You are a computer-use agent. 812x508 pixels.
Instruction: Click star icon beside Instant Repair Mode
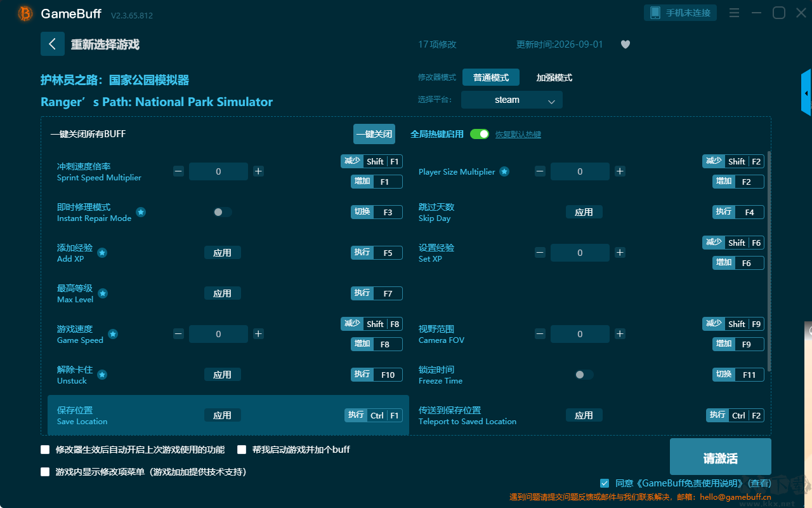pyautogui.click(x=141, y=212)
